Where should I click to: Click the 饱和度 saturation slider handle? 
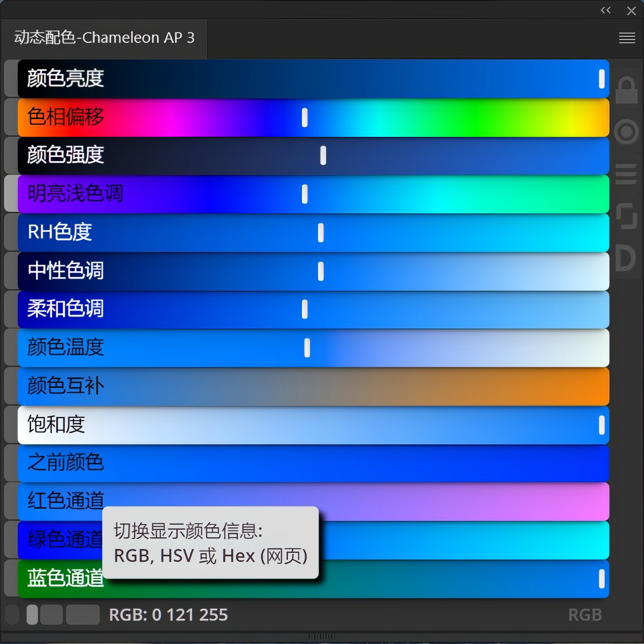601,425
